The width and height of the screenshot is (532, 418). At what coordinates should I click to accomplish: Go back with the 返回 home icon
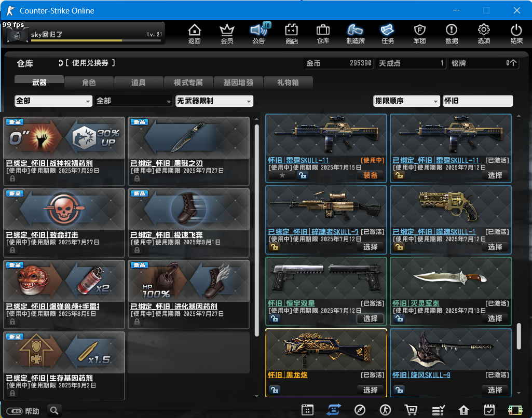(x=195, y=34)
